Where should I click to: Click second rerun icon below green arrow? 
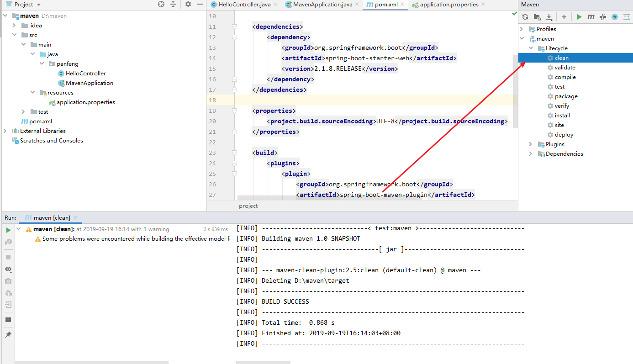pos(8,242)
